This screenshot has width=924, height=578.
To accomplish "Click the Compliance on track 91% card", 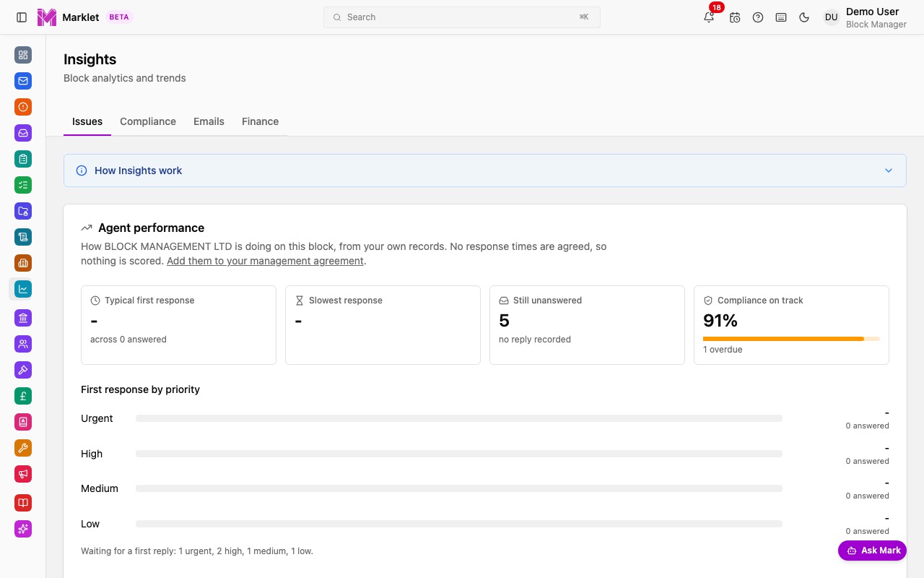I will 791,325.
